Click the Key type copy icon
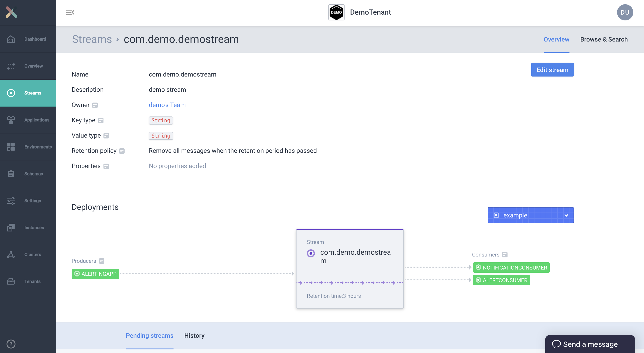The width and height of the screenshot is (644, 353). 100,120
